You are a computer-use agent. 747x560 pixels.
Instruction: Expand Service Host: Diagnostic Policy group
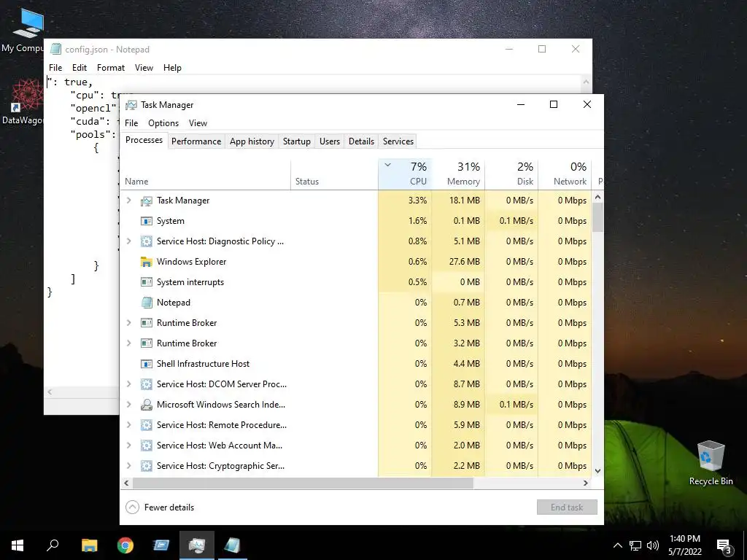click(x=128, y=241)
